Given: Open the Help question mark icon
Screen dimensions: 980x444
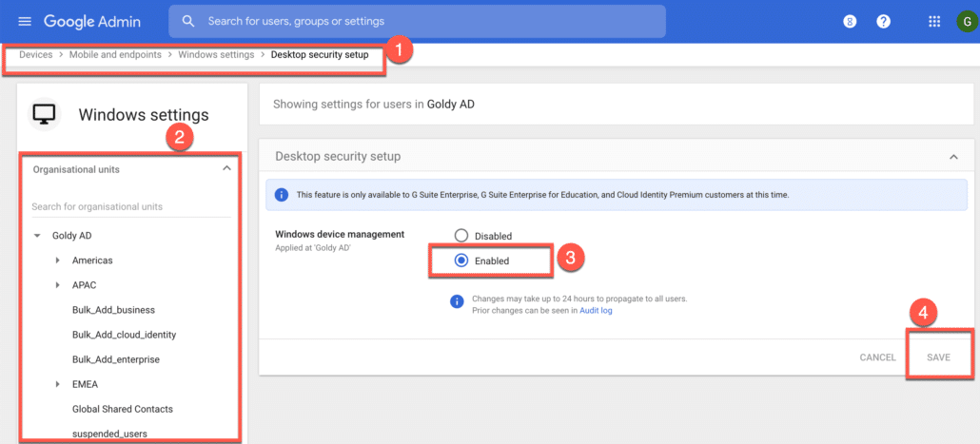Looking at the screenshot, I should pos(883,21).
